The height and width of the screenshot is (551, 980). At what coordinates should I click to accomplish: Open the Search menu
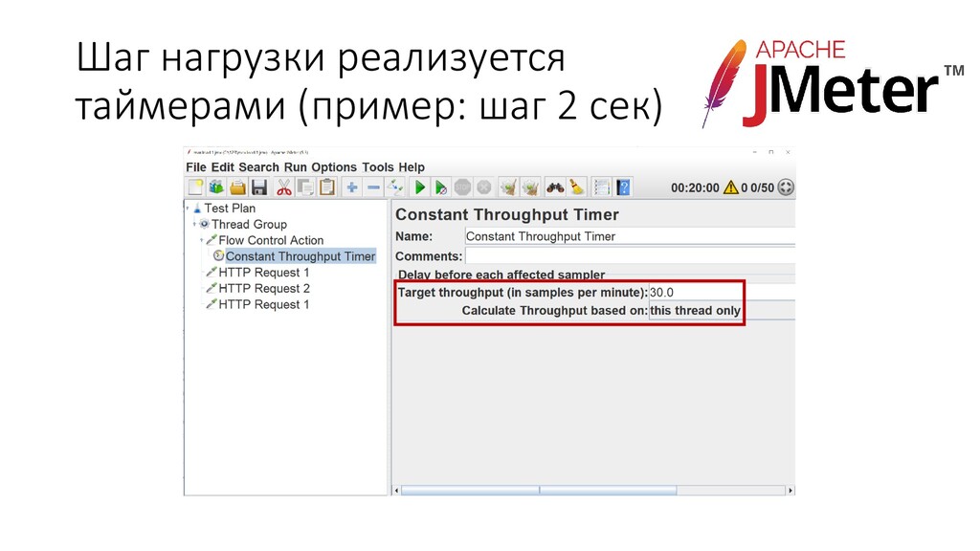tap(258, 167)
